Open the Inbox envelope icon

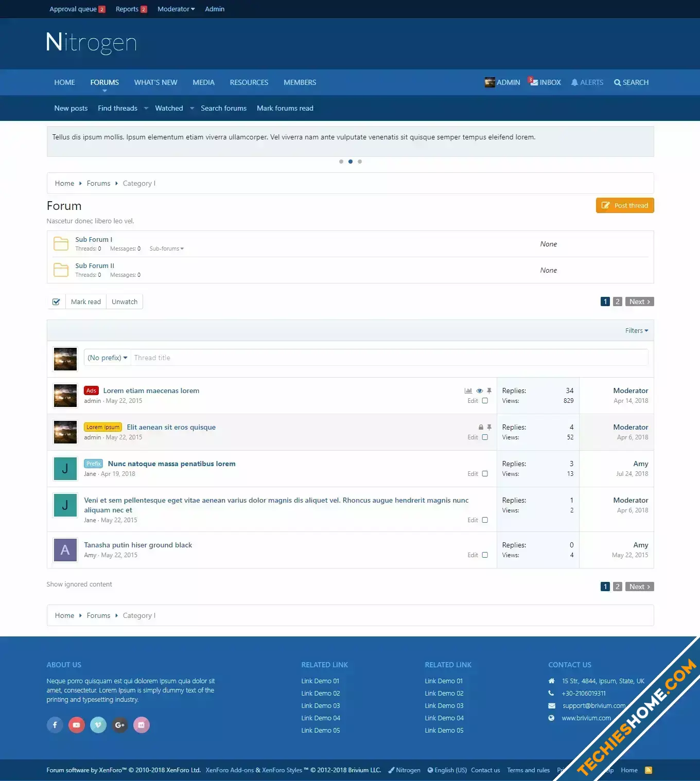point(535,82)
